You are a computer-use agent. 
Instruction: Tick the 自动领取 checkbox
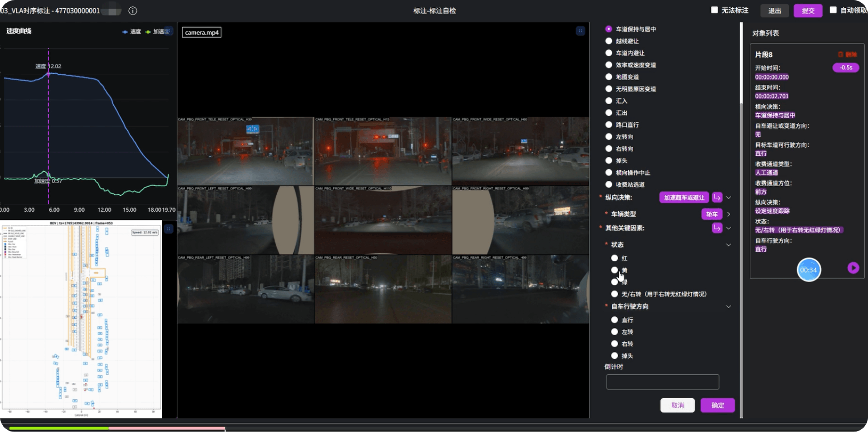pyautogui.click(x=833, y=10)
